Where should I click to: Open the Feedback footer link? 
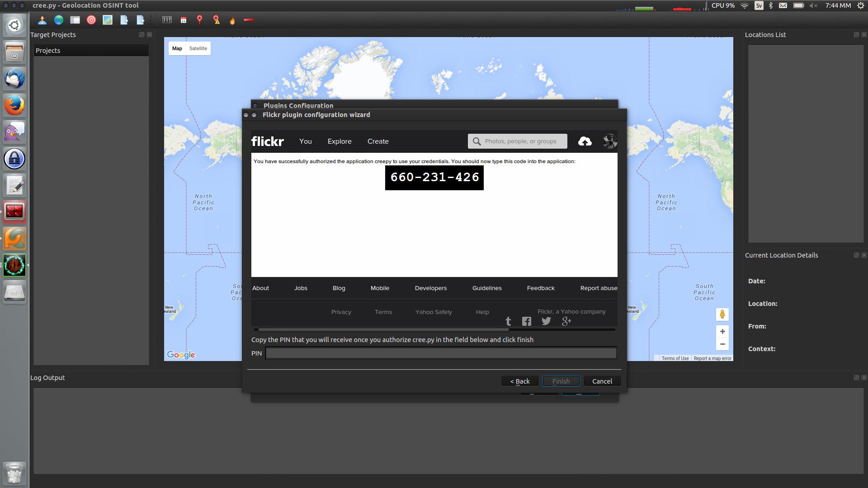pyautogui.click(x=541, y=288)
